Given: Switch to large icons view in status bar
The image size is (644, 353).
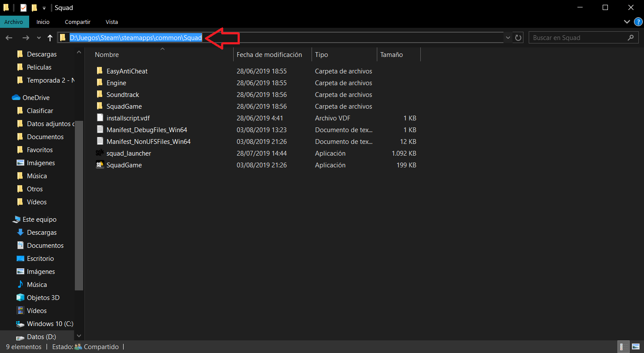Looking at the screenshot, I should [x=636, y=346].
